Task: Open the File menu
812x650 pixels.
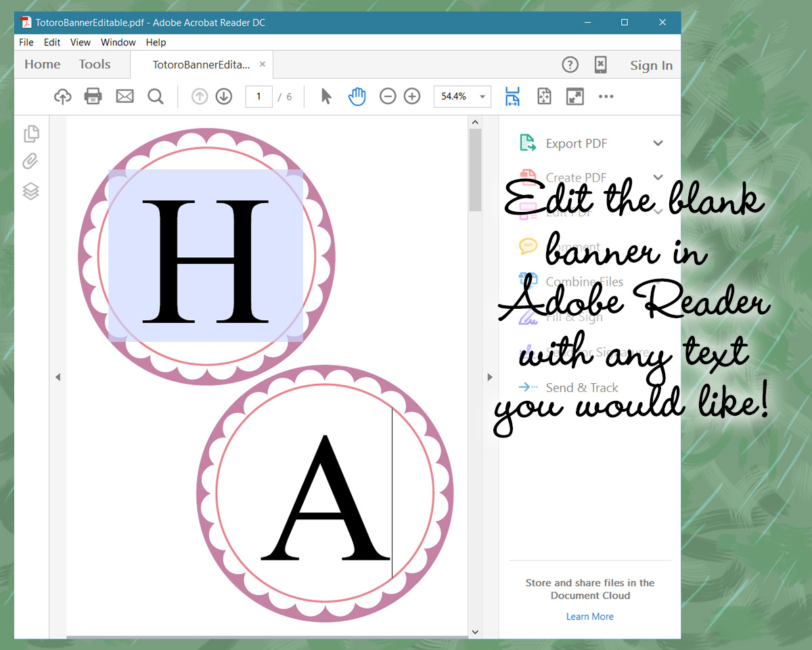Action: tap(26, 42)
